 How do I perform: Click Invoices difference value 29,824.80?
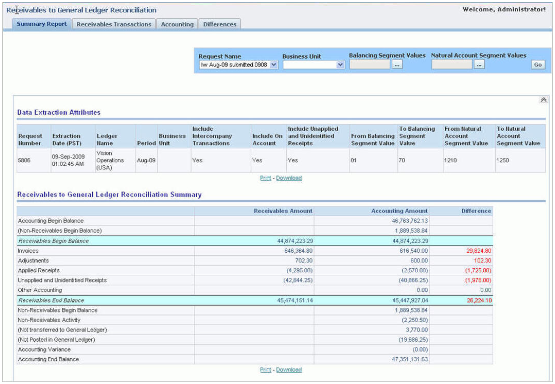479,251
